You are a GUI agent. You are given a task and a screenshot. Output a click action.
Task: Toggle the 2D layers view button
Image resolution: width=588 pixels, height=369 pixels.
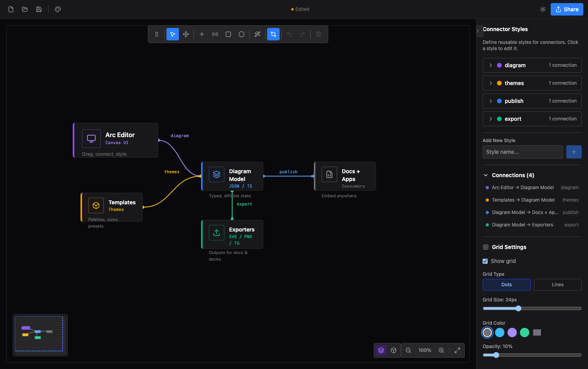pos(381,350)
